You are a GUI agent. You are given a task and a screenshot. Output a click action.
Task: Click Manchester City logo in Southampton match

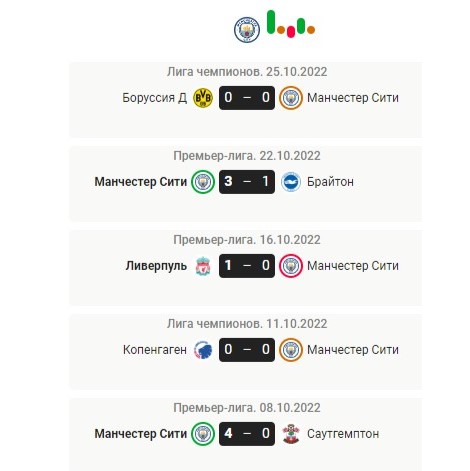click(x=203, y=434)
